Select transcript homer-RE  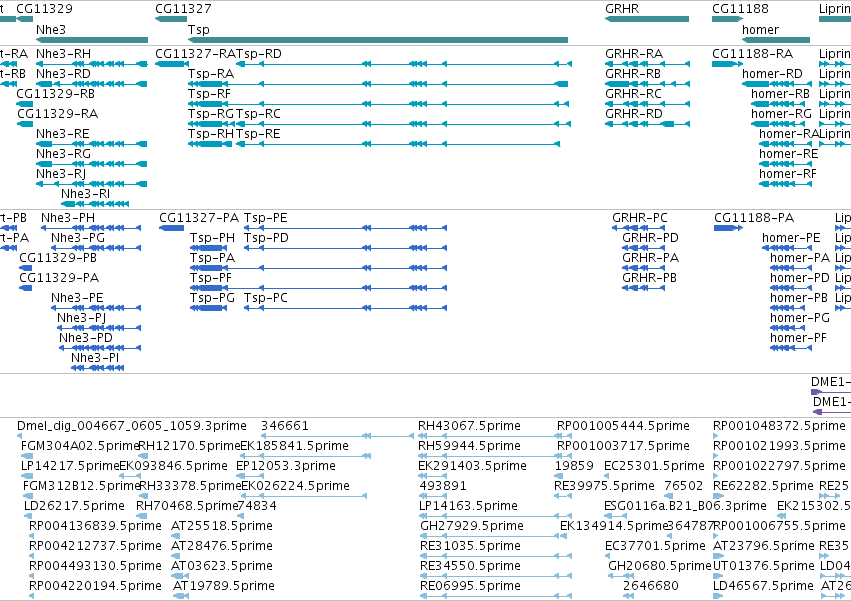pos(785,165)
